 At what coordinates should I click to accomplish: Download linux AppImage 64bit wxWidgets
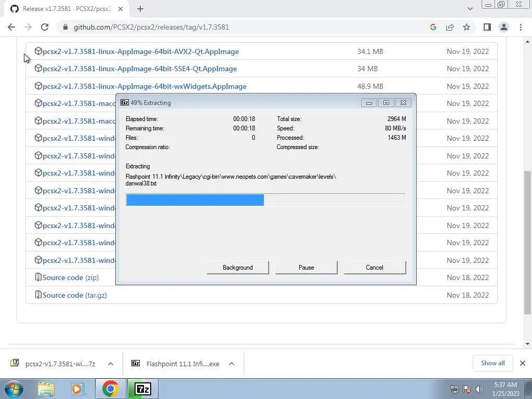point(144,87)
